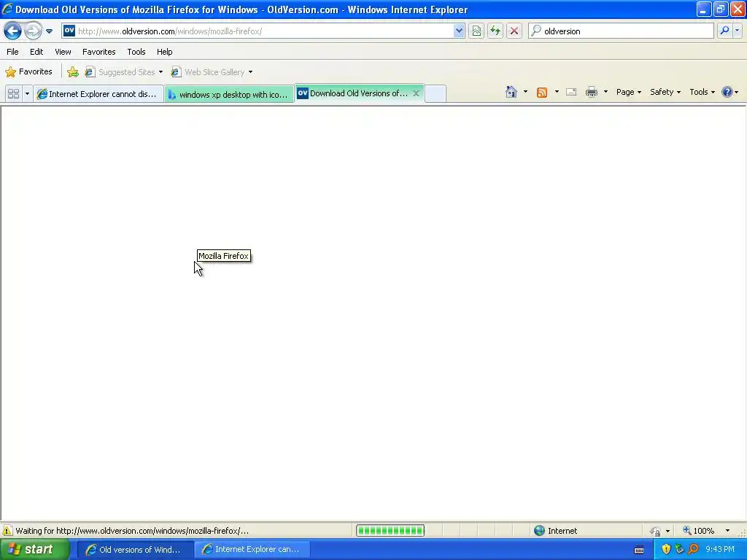The width and height of the screenshot is (747, 560).
Task: Click the network connection tray icon
Action: (679, 550)
